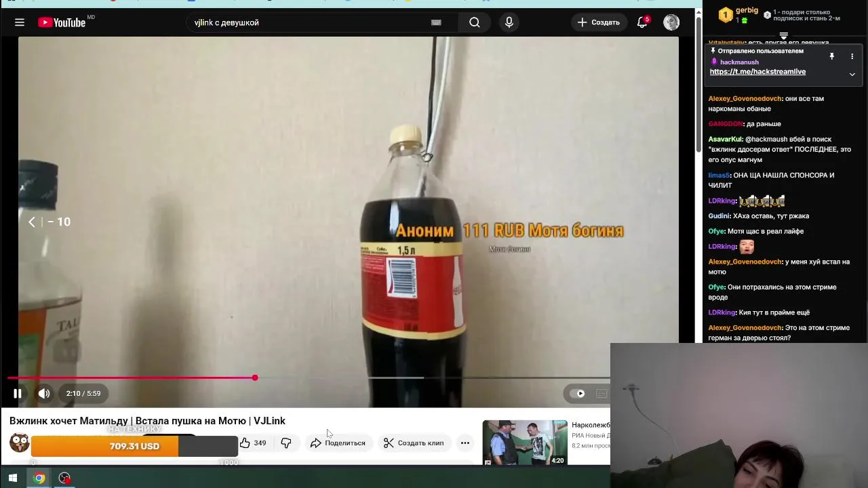Start voice search with the microphone icon

coord(509,22)
